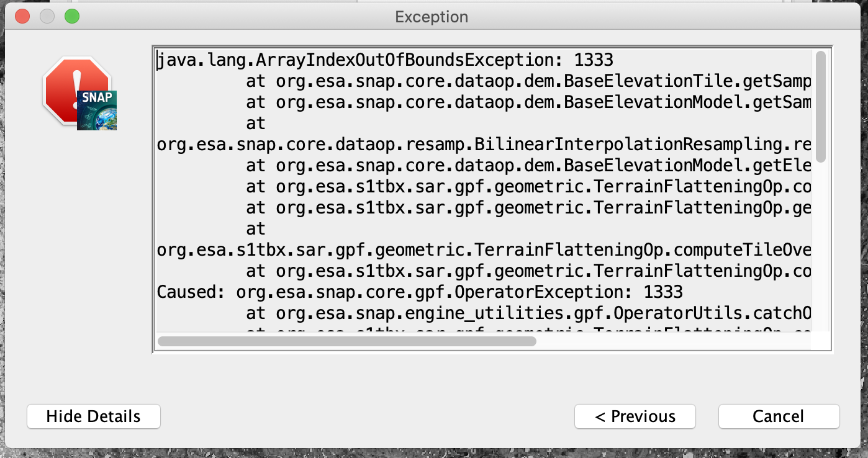Click the vertical scrollbar thumb

click(821, 106)
